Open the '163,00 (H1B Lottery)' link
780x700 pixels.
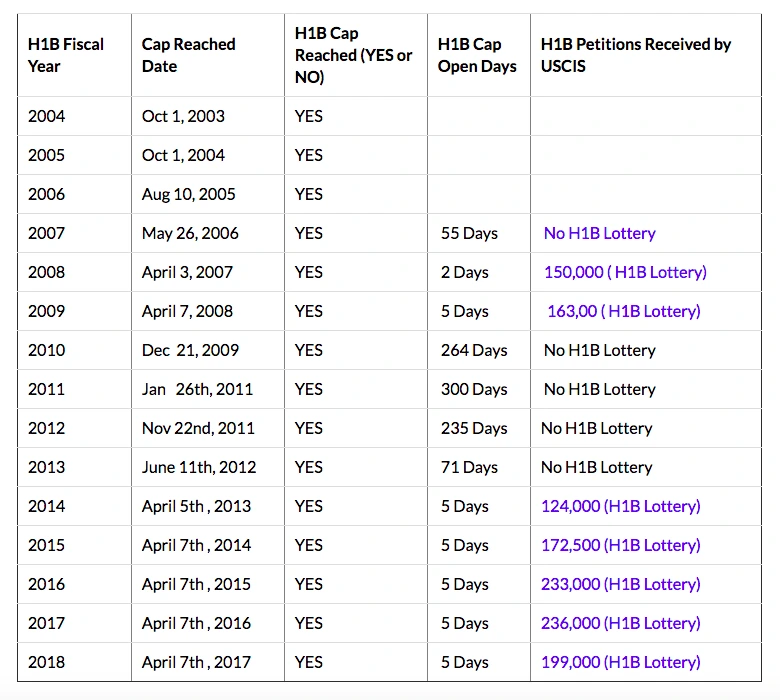coord(624,311)
